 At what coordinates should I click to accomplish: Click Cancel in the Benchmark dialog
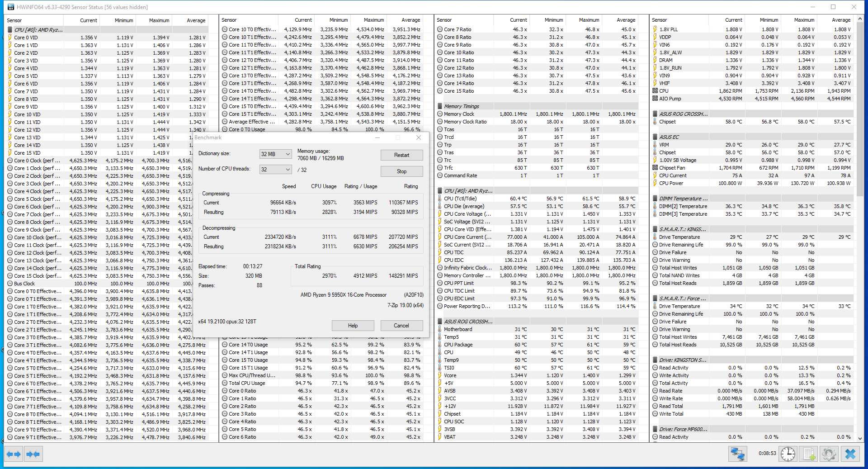401,326
